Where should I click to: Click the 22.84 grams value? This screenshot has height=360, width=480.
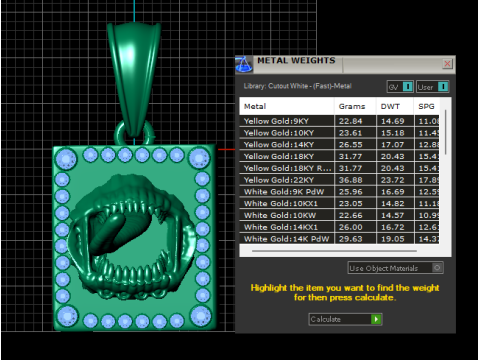click(350, 121)
